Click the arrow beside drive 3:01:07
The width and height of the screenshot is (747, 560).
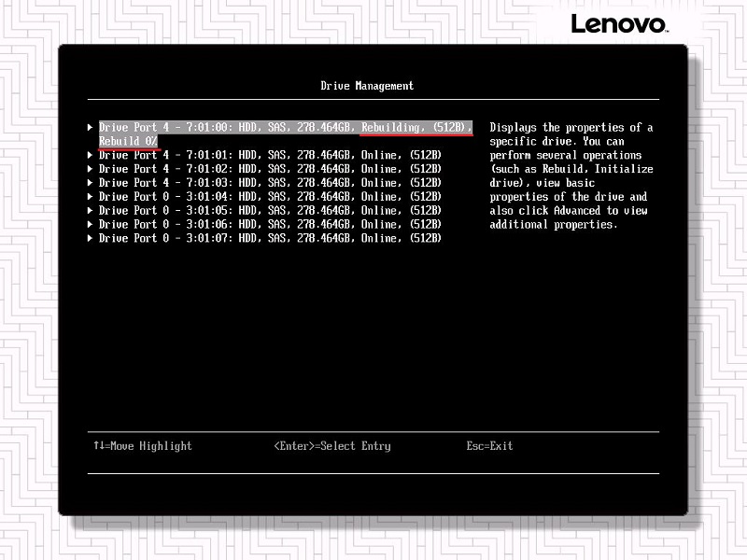click(91, 239)
